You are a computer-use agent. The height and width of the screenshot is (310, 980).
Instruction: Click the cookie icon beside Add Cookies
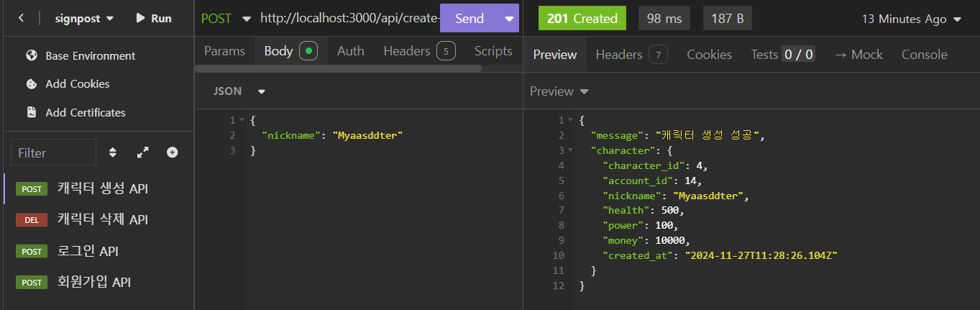(x=31, y=84)
